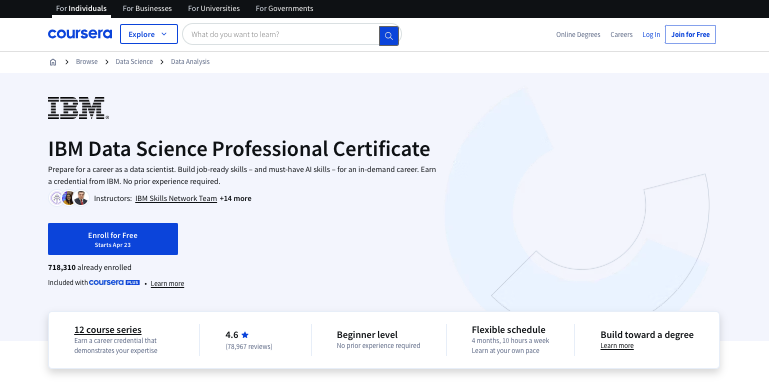769x386 pixels.
Task: Go to the home breadcrumb icon
Action: click(x=53, y=62)
